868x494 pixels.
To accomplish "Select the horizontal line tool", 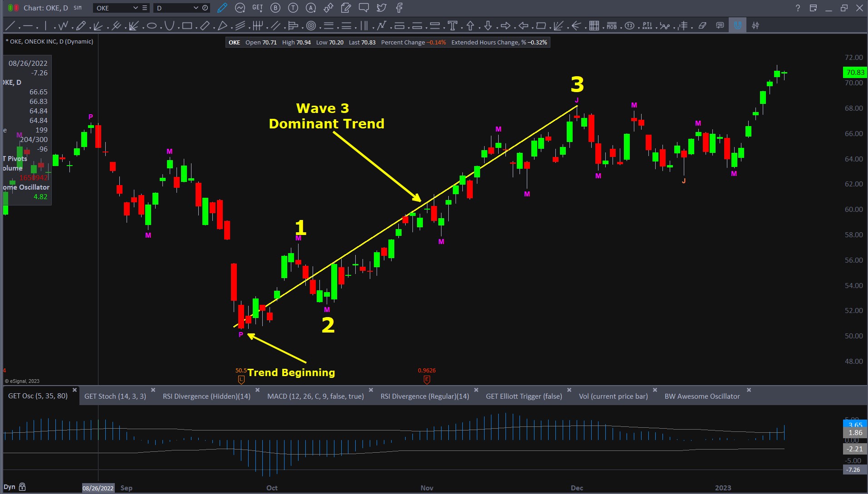I will tap(28, 26).
